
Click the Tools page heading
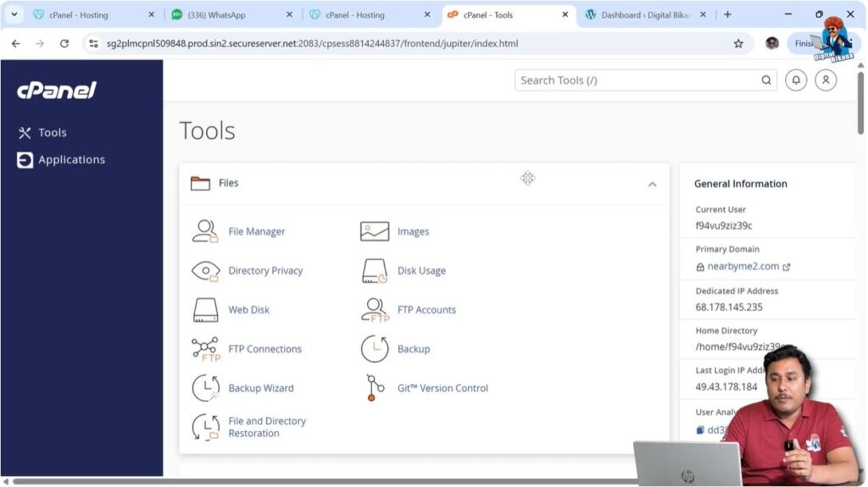[x=207, y=131]
